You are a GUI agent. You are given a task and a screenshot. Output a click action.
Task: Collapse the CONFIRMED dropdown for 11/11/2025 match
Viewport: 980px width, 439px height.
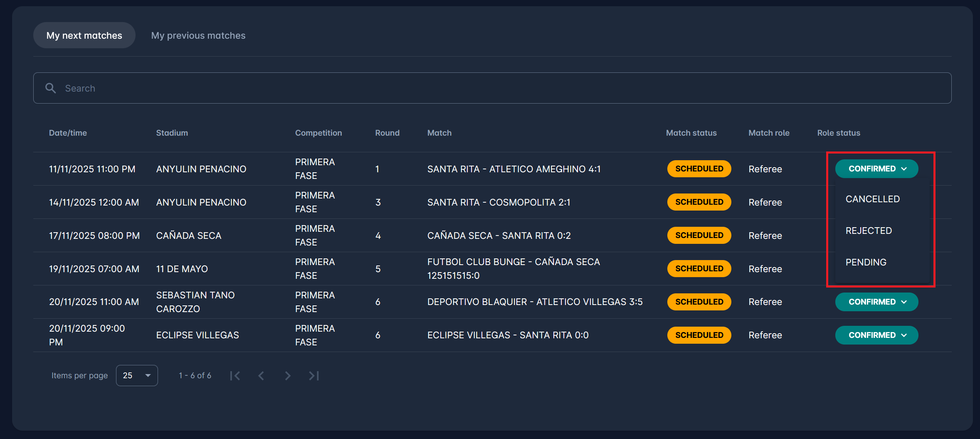point(876,169)
